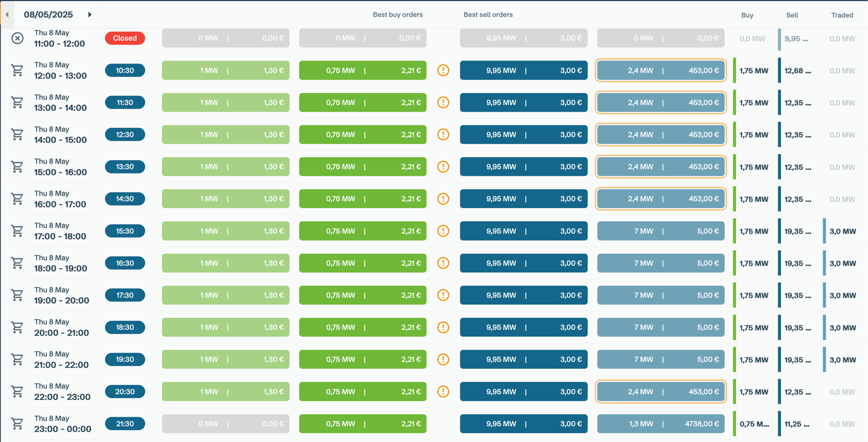
Task: Click the 12,68 ... sell total for 12:00 - 13:00
Action: 798,71
